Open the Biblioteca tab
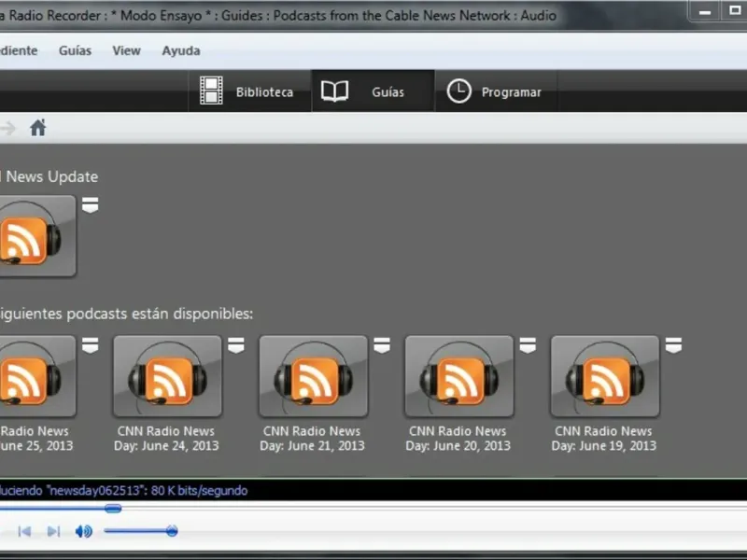This screenshot has height=560, width=747. coord(249,91)
